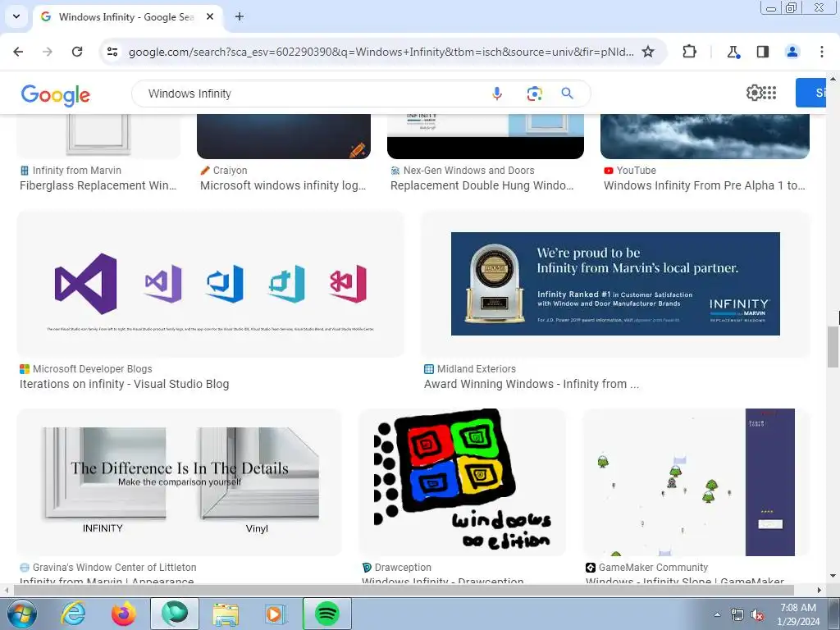840x630 pixels.
Task: Click the Drawception source label
Action: [x=403, y=568]
